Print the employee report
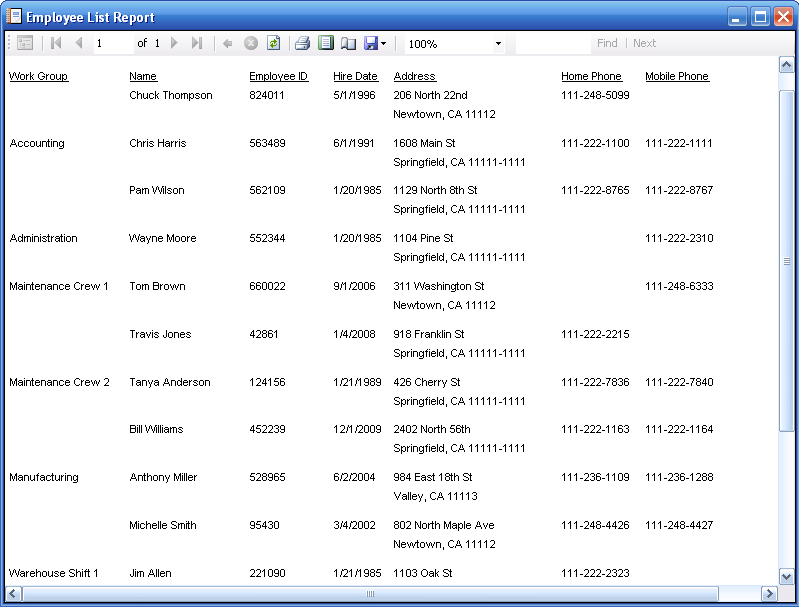This screenshot has width=799, height=607. pos(302,43)
